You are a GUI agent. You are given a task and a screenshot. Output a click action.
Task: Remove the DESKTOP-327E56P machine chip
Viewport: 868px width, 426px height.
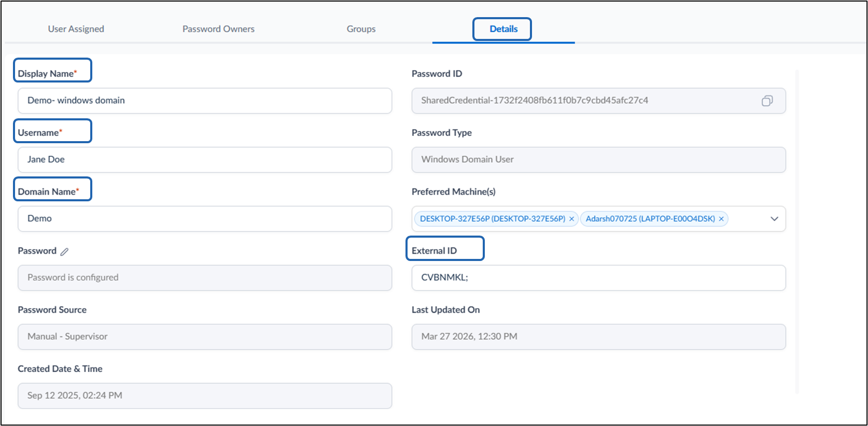click(x=571, y=219)
